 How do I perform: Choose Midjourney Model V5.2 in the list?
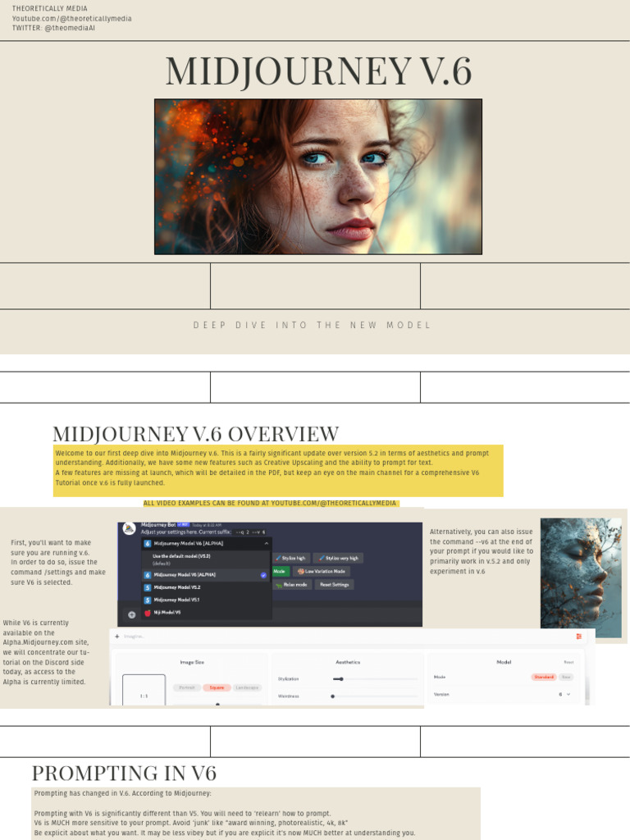pyautogui.click(x=206, y=587)
